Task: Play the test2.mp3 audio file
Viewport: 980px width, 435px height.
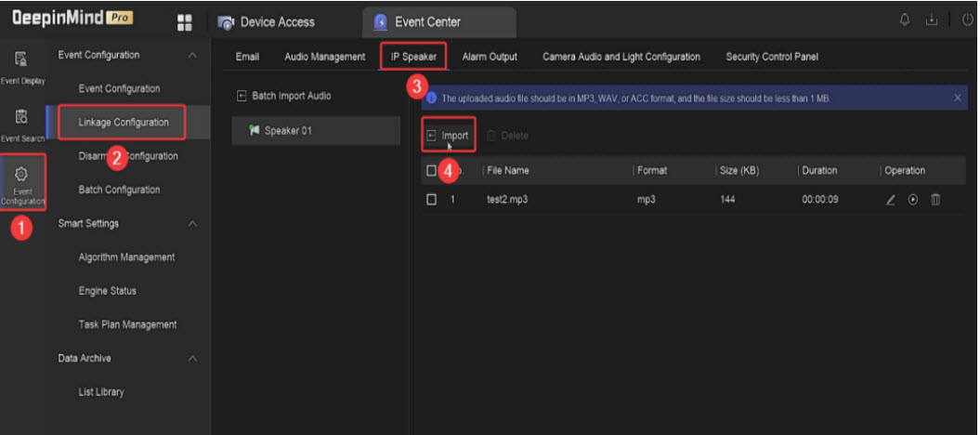Action: (912, 199)
